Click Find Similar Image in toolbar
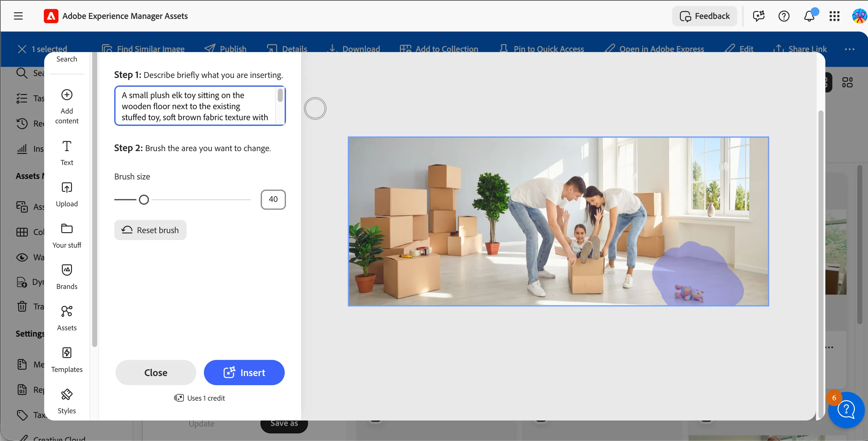The image size is (868, 441). coord(143,49)
